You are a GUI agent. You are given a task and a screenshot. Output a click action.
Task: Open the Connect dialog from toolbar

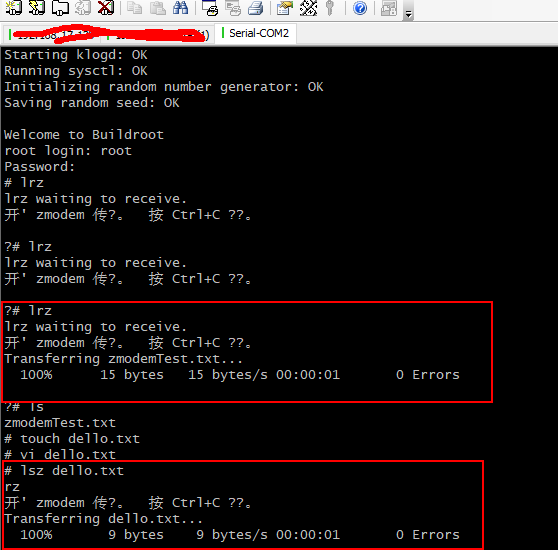coord(14,7)
